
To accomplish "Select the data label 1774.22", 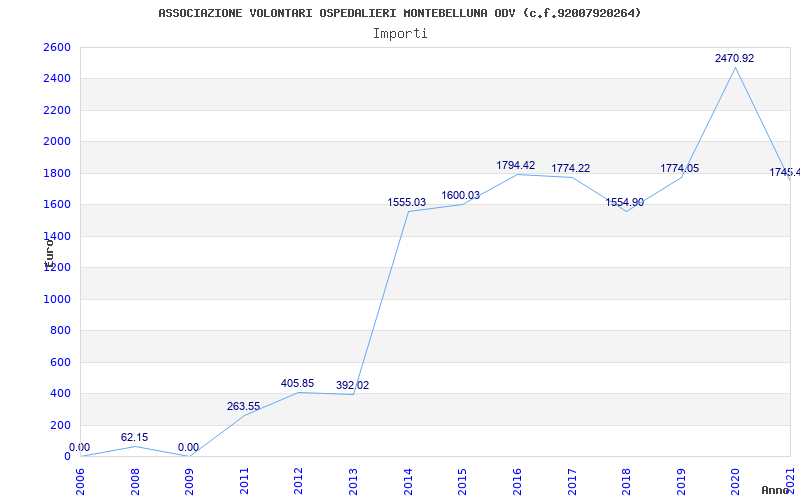I will point(570,168).
